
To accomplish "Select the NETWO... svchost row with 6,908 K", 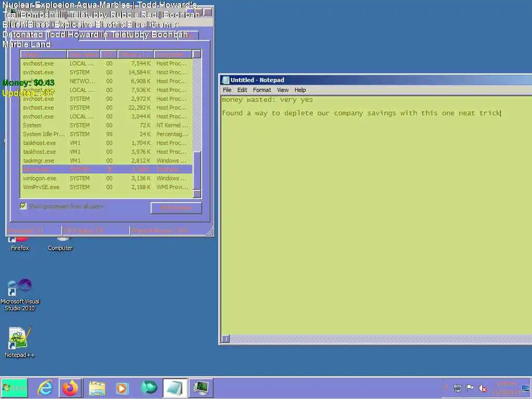I will click(x=107, y=81).
